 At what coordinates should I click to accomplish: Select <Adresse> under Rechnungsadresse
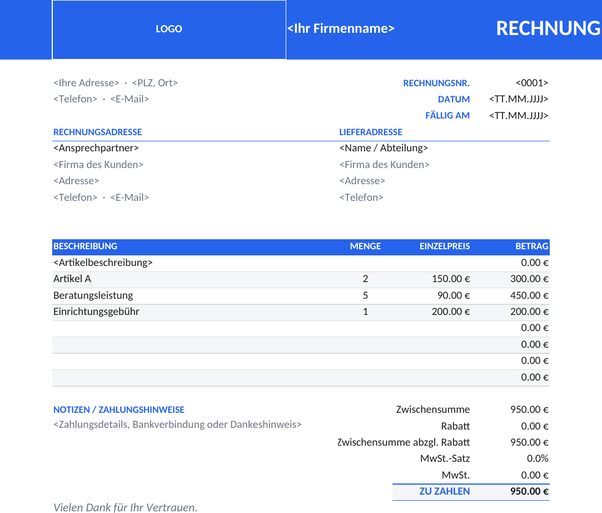click(76, 181)
